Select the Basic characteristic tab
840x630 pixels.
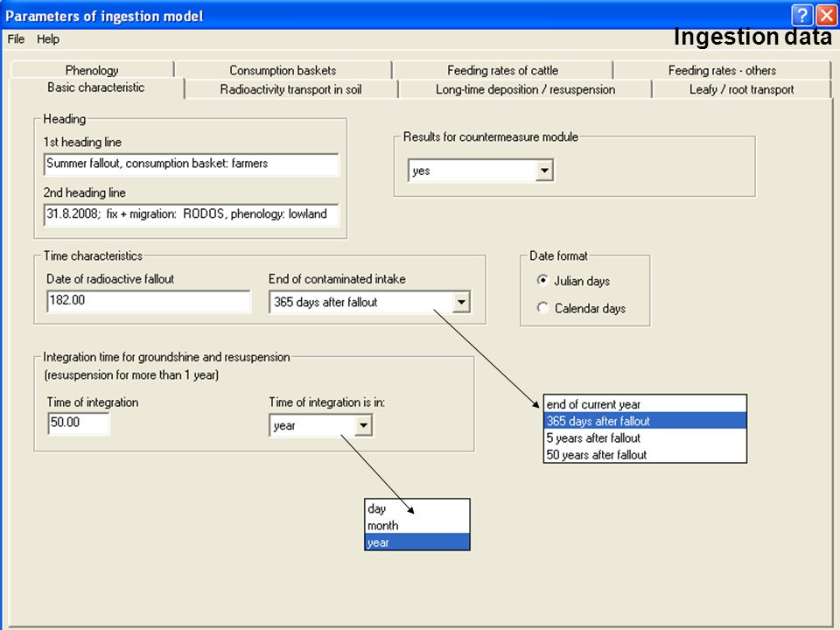[96, 87]
